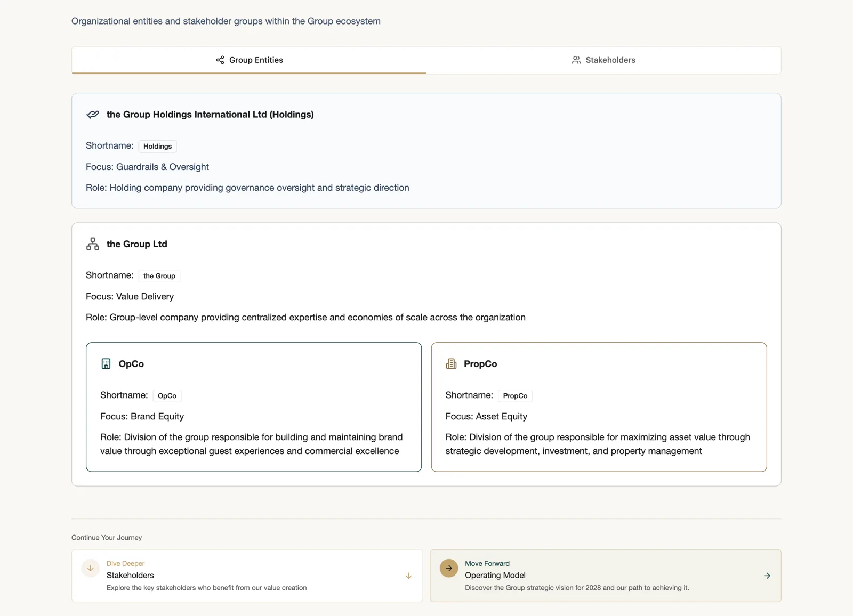
Task: Click the gold right-arrow circle beside Move Forward
Action: [449, 568]
